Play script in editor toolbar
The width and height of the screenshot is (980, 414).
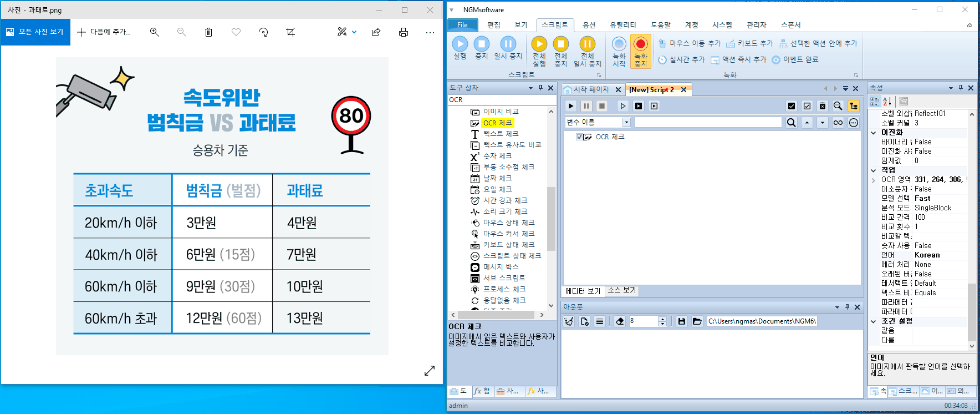tap(571, 105)
